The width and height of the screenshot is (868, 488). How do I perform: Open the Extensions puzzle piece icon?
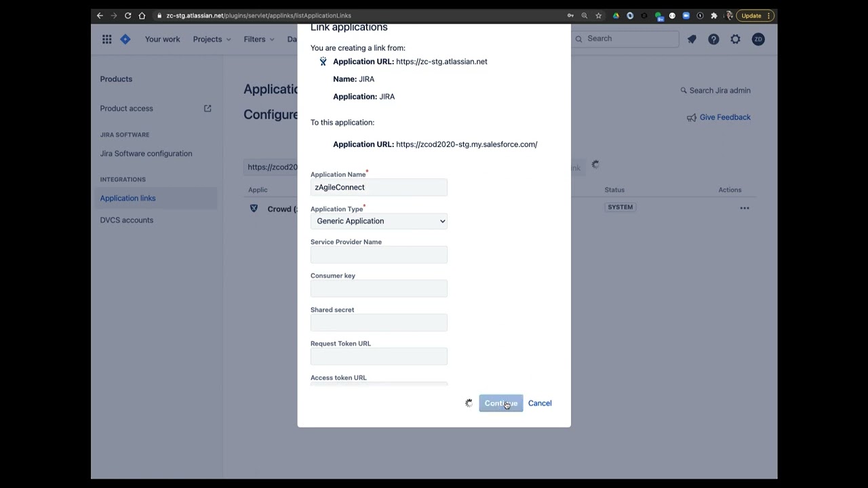click(x=713, y=16)
